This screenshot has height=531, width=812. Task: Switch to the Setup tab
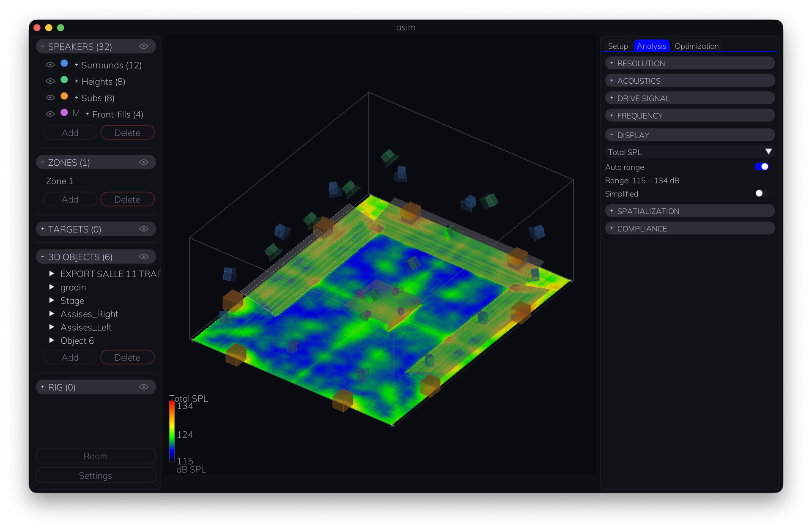point(617,46)
